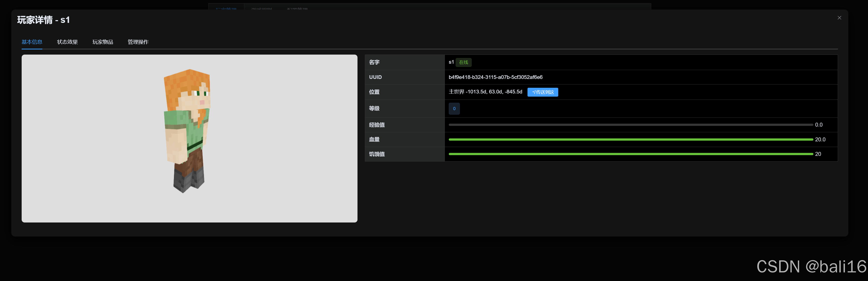Click the 等级 row label

point(374,108)
